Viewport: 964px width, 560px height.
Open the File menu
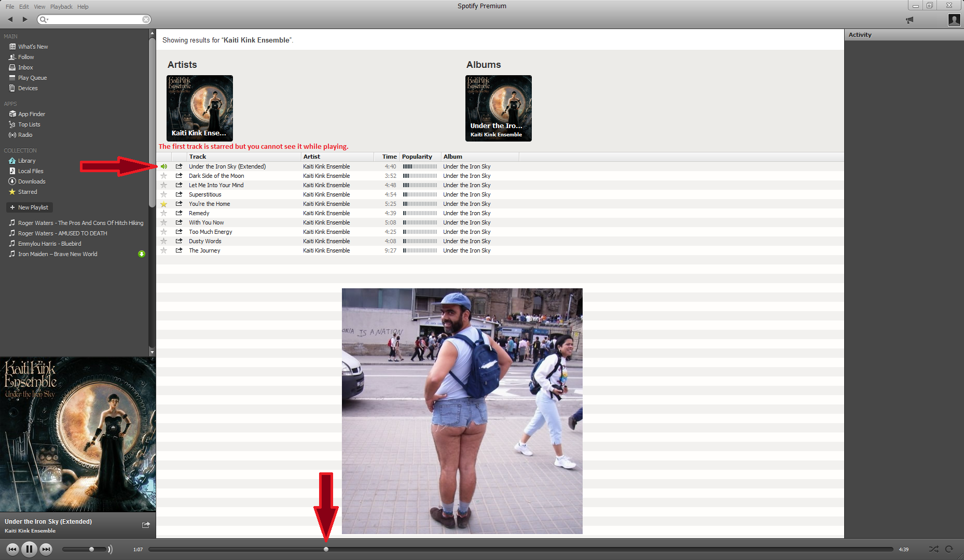click(x=10, y=7)
